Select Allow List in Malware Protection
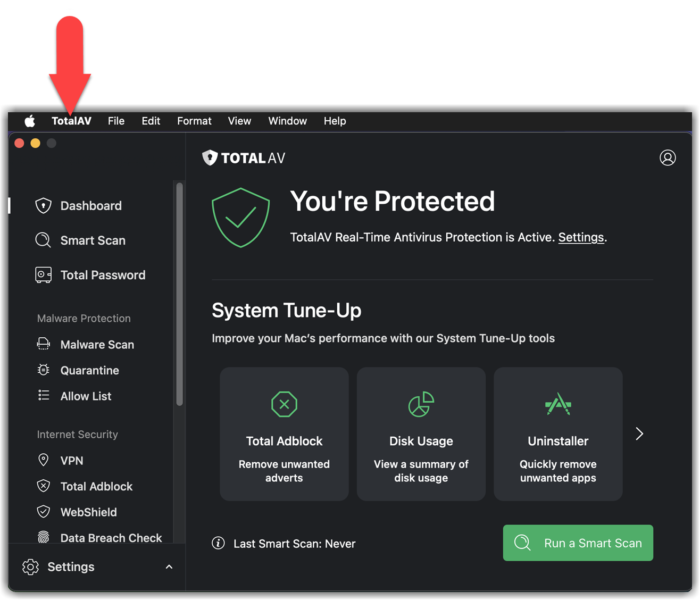Viewport: 700px width, 600px height. click(86, 396)
